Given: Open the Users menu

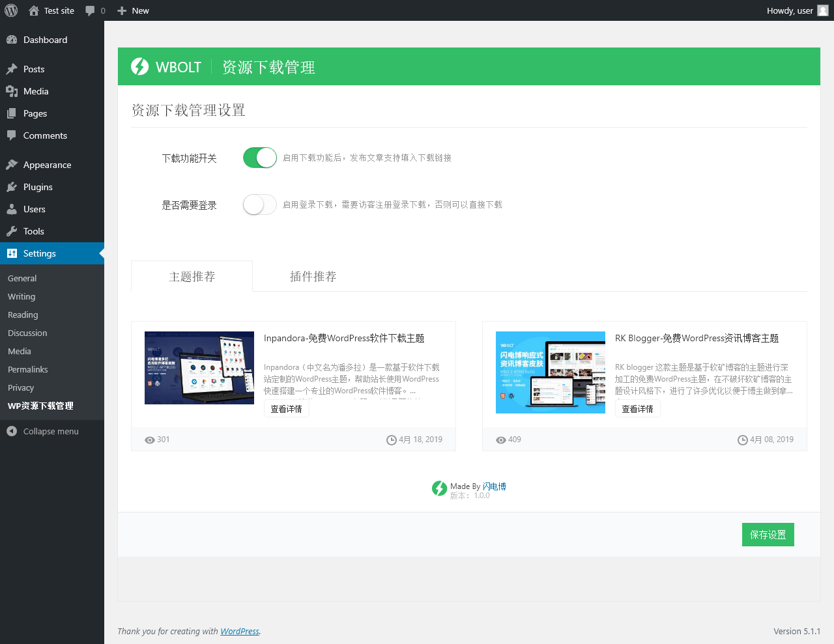Looking at the screenshot, I should click(52, 209).
